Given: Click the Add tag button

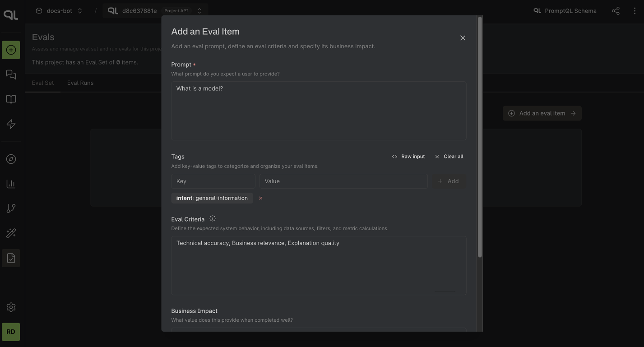Looking at the screenshot, I should tap(449, 181).
